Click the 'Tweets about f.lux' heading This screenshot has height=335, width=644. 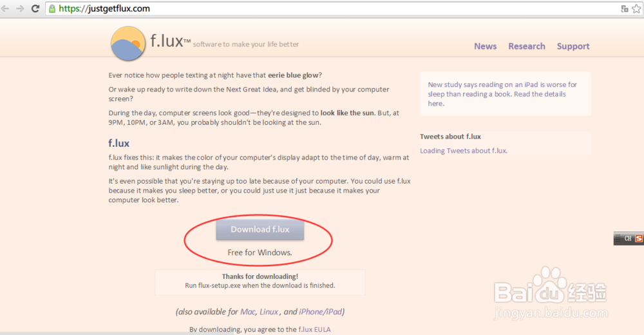click(450, 137)
